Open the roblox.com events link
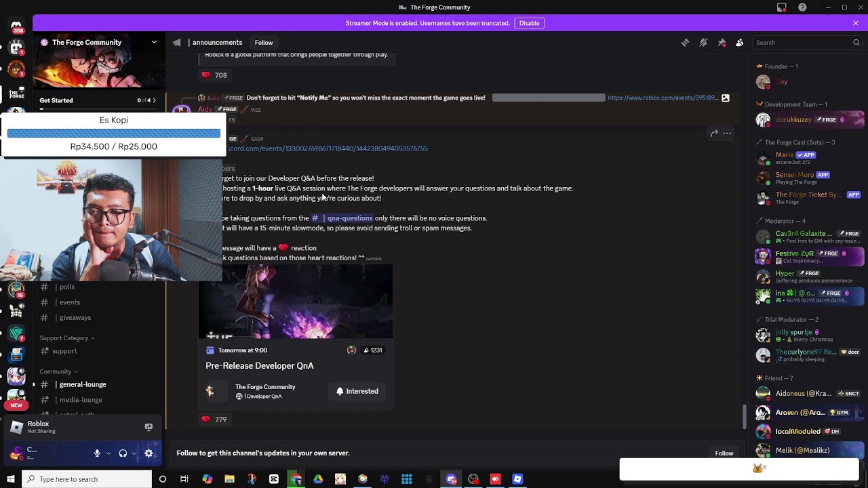This screenshot has height=488, width=868. click(x=663, y=98)
